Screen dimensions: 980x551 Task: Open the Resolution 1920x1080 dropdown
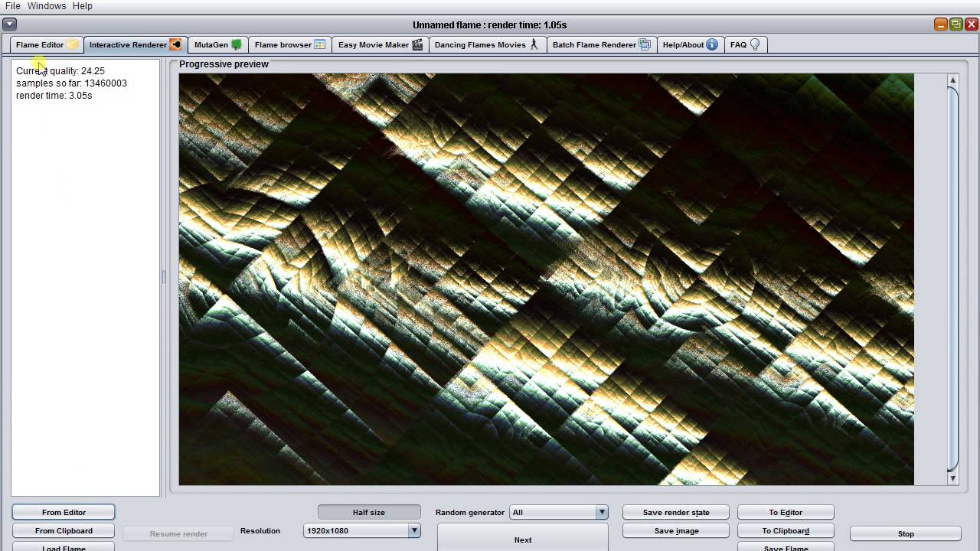[362, 530]
